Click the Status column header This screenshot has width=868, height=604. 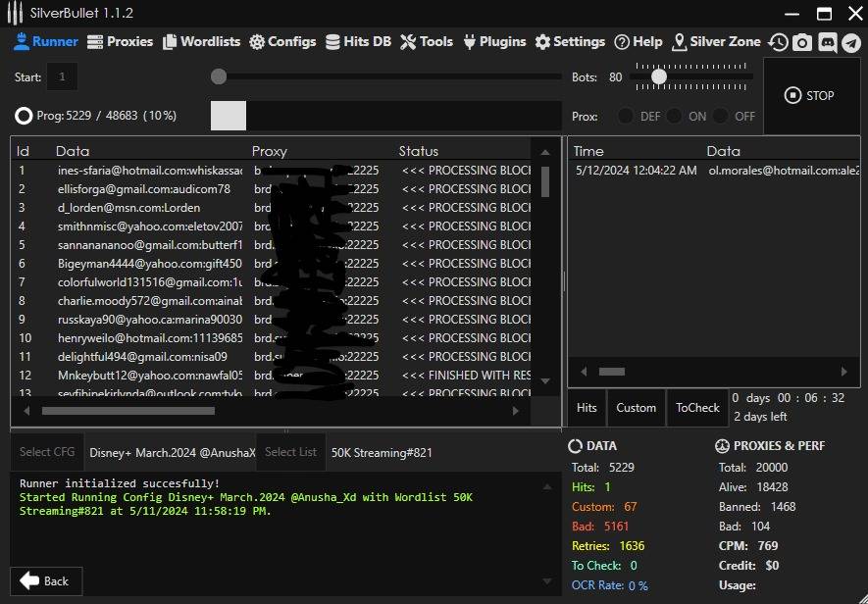419,151
